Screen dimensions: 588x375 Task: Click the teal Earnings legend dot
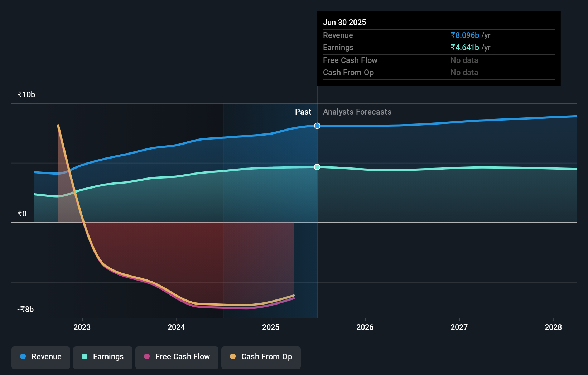[x=84, y=357]
